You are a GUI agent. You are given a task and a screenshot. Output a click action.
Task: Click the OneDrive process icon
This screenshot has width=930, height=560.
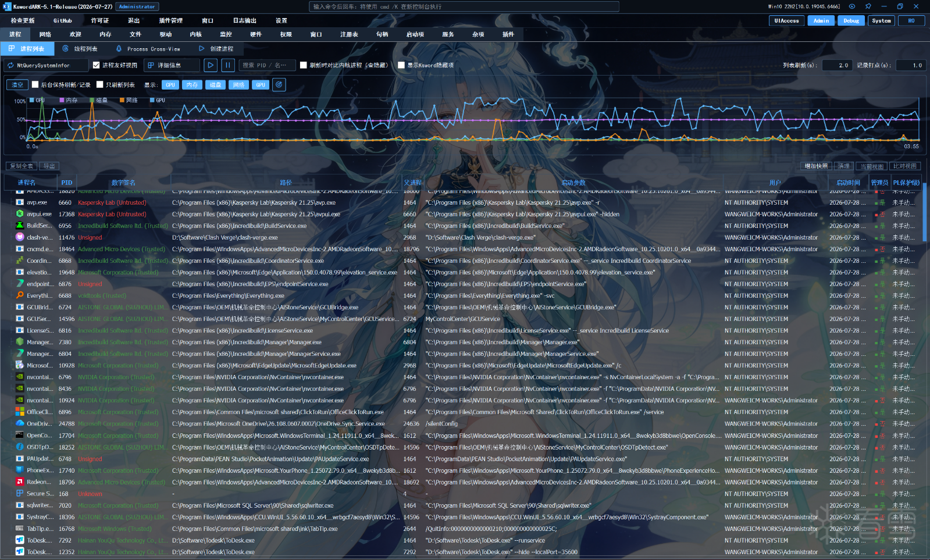[x=20, y=423]
